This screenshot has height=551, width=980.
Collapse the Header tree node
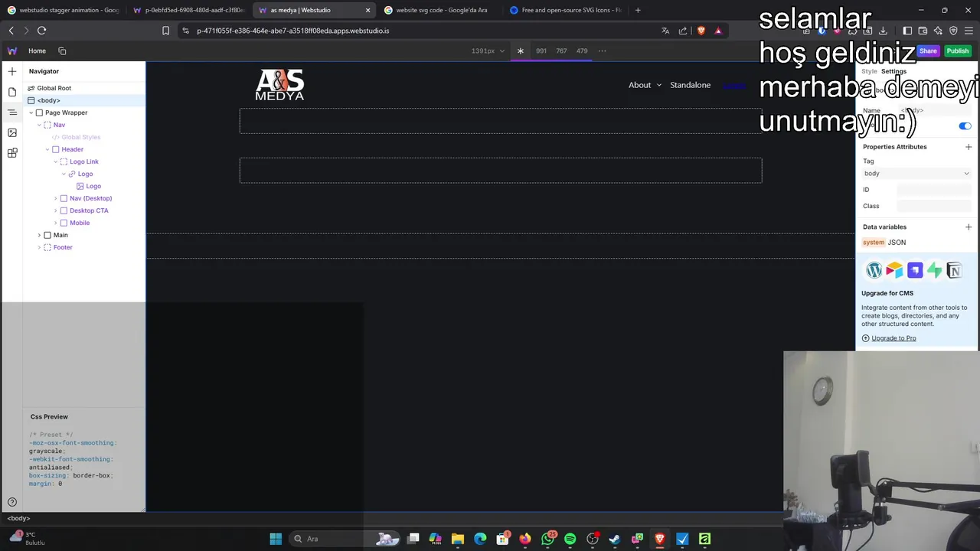47,149
